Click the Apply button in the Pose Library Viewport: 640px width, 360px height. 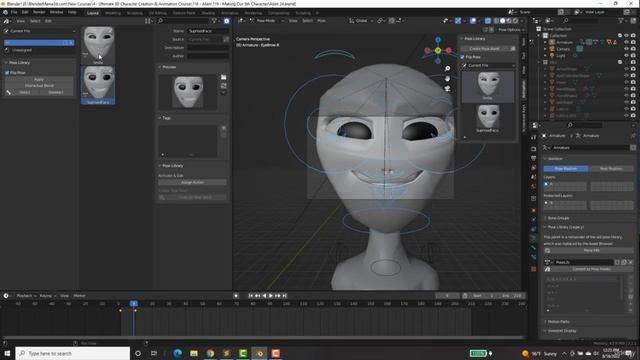[x=39, y=80]
